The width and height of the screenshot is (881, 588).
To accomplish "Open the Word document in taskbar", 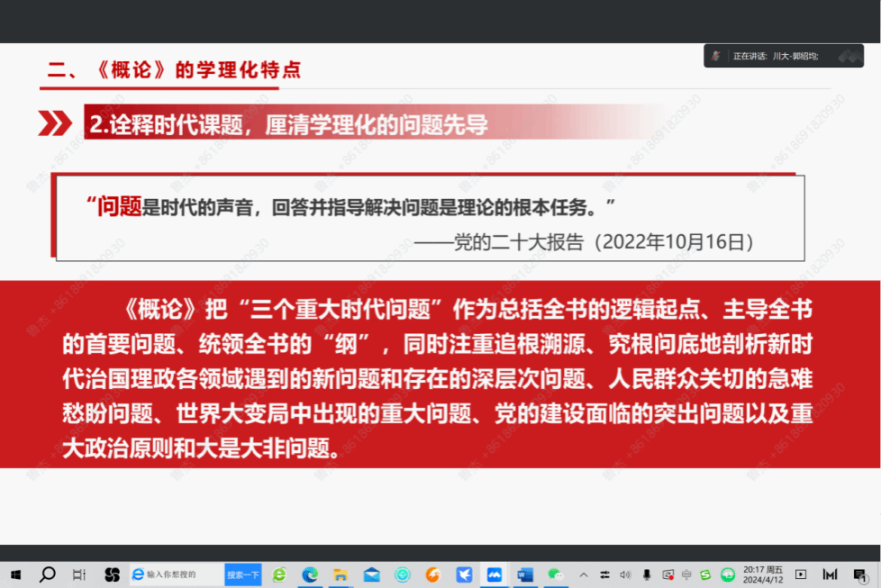I will point(525,574).
